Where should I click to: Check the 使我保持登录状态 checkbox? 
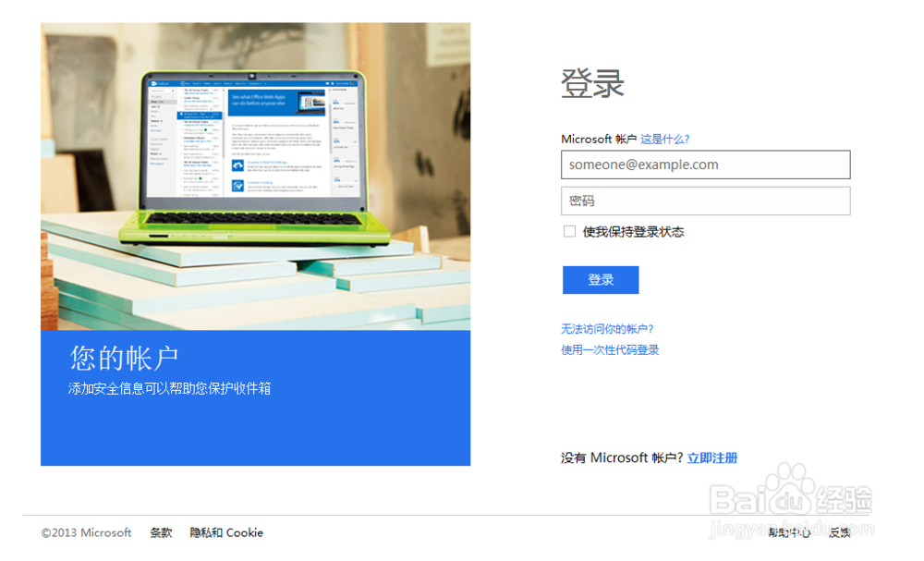[570, 231]
